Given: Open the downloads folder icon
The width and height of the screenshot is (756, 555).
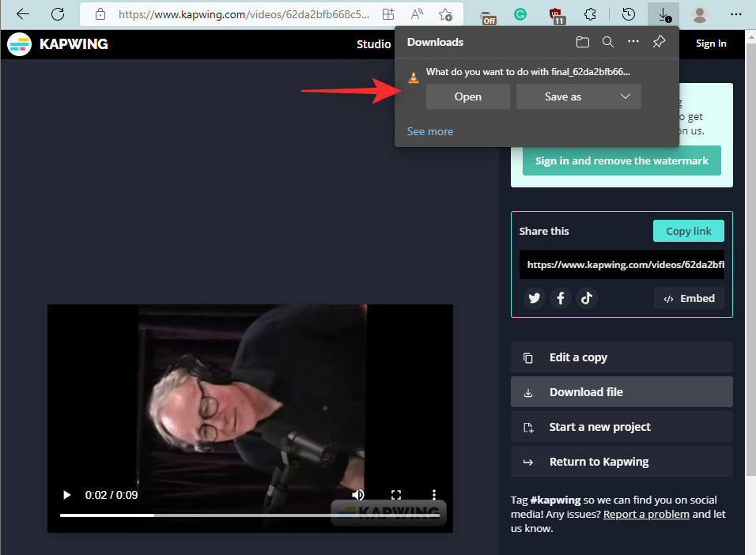Looking at the screenshot, I should pos(583,43).
